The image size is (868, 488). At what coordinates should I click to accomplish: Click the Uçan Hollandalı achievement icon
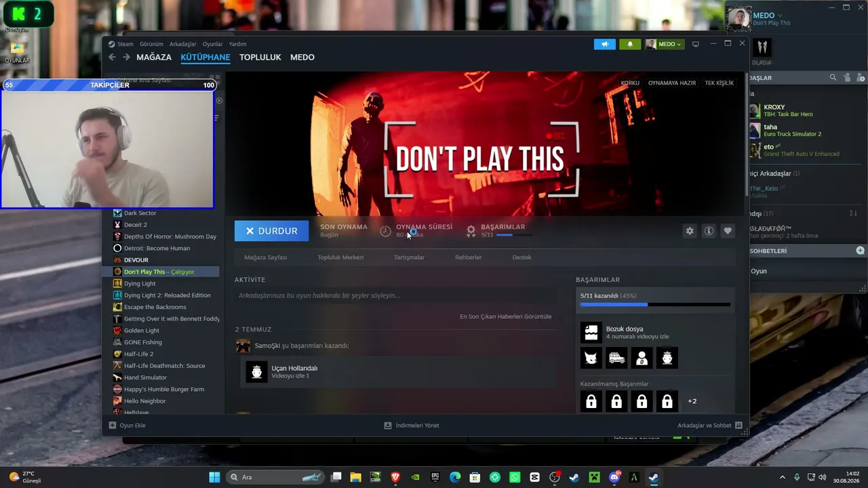256,371
